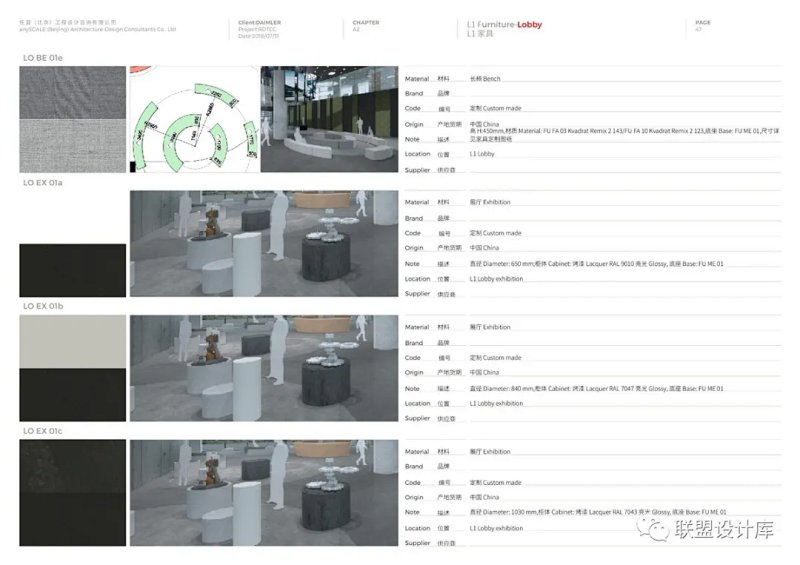Select the LO EX 01a exhibition render image
The image size is (800, 565).
point(264,244)
